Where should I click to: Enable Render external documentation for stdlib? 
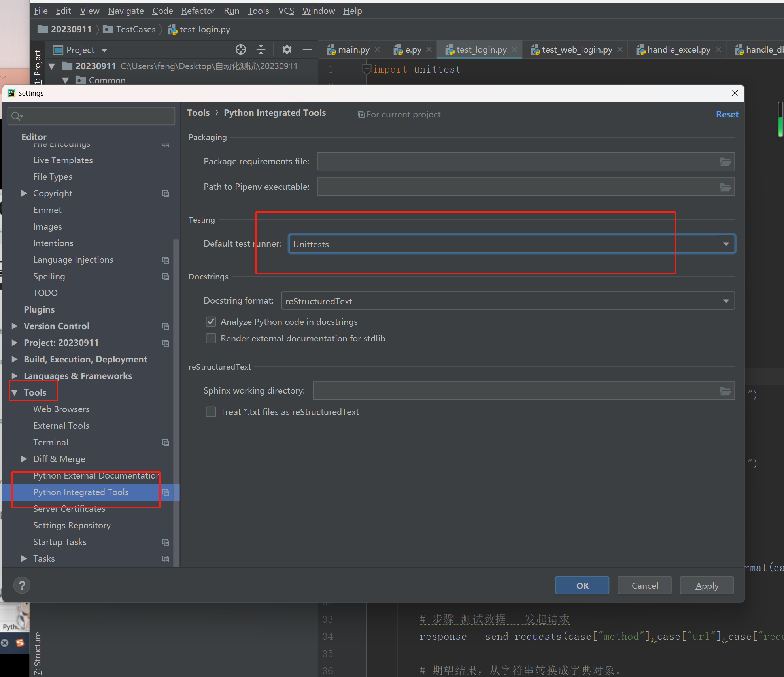[x=211, y=338]
